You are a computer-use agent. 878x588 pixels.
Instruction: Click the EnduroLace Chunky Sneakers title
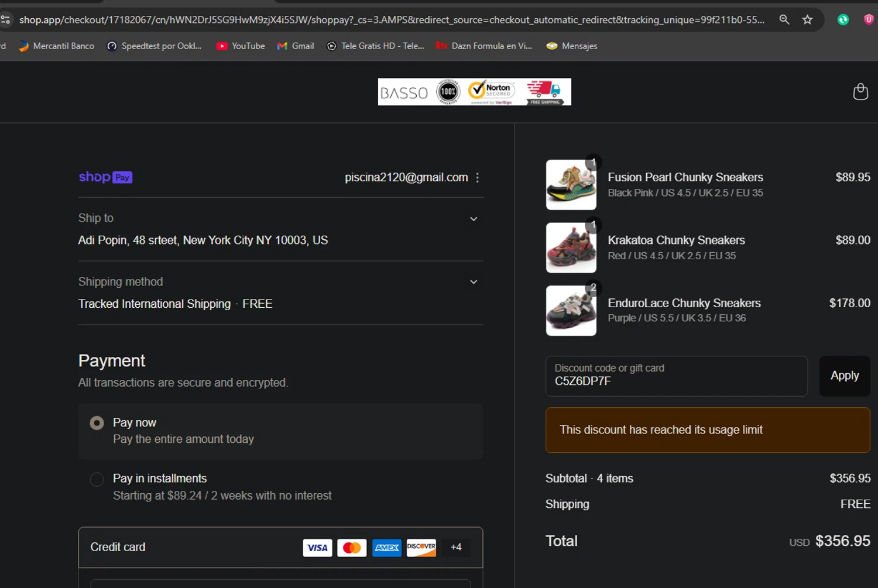pos(684,303)
